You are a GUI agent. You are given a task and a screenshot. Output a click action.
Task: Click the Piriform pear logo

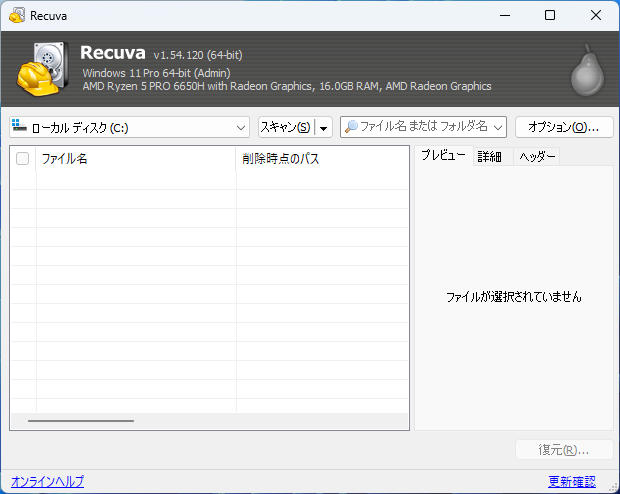pyautogui.click(x=588, y=70)
